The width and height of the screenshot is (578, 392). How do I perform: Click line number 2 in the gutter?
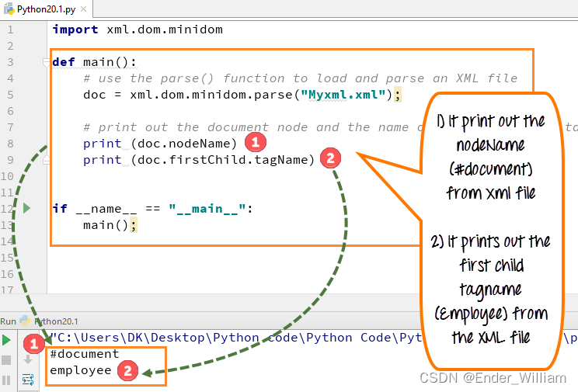click(10, 46)
